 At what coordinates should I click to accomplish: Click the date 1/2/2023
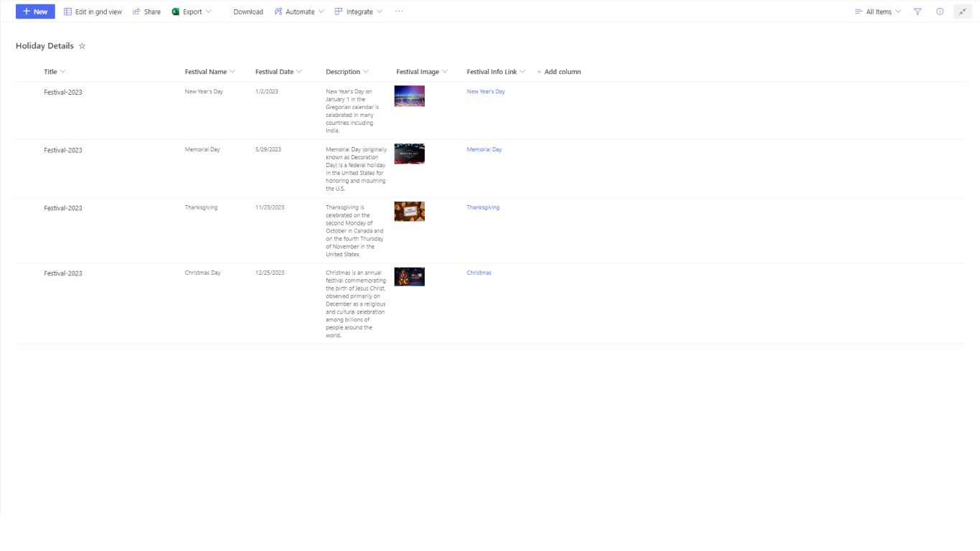pyautogui.click(x=267, y=92)
